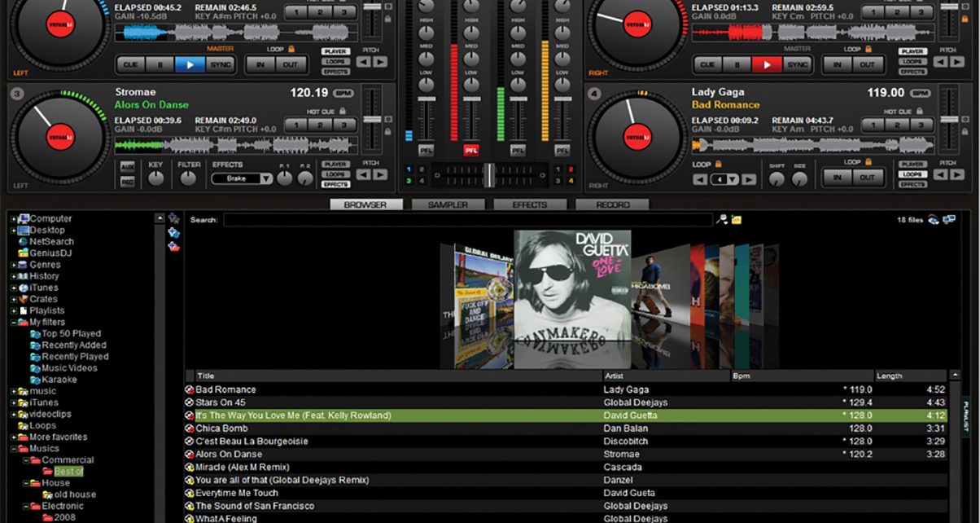This screenshot has height=523, width=980.
Task: Click pitch-down arrow on the Lady Gaga deck
Action: click(x=940, y=174)
